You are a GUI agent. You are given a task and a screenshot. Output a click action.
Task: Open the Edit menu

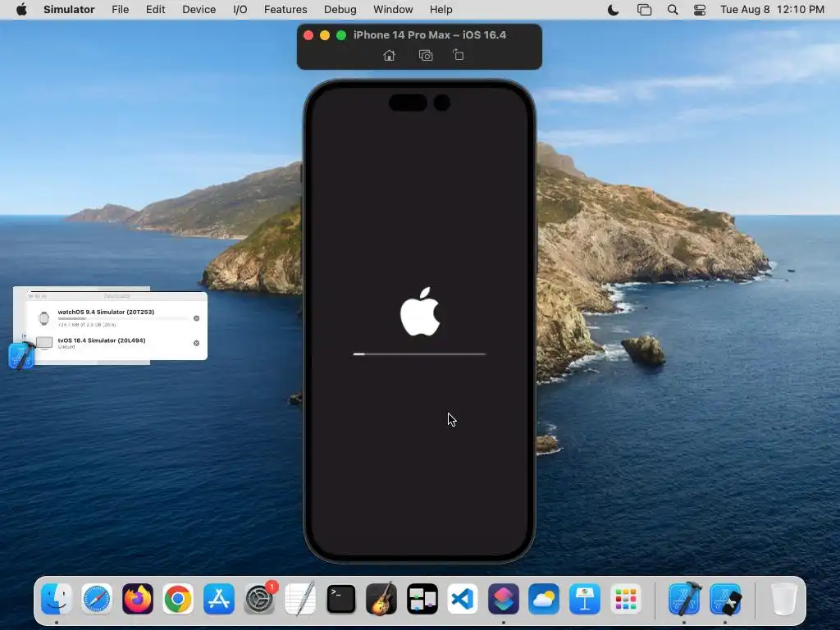coord(155,10)
